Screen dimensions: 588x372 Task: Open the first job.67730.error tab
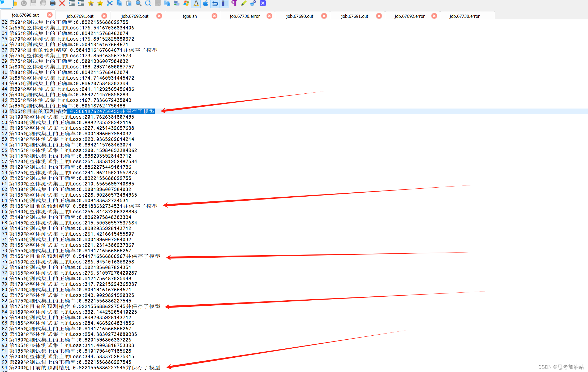[x=244, y=16]
